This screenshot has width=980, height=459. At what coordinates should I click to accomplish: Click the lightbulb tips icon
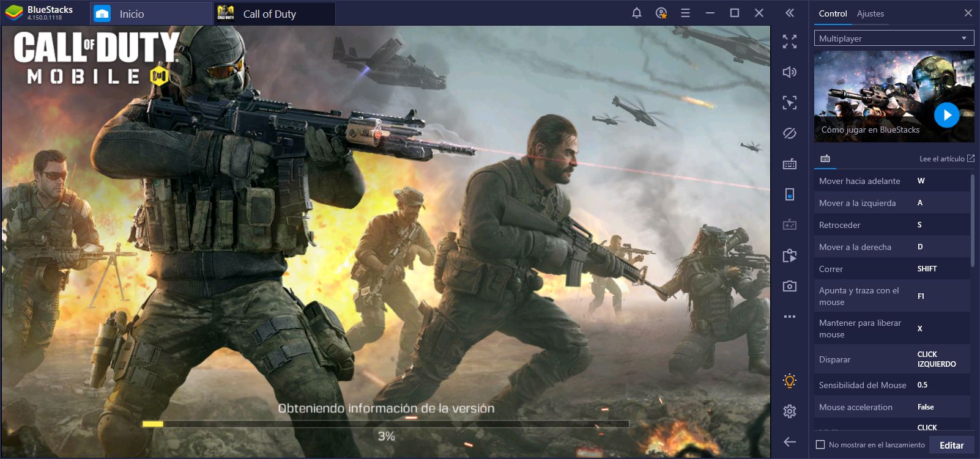click(x=790, y=381)
